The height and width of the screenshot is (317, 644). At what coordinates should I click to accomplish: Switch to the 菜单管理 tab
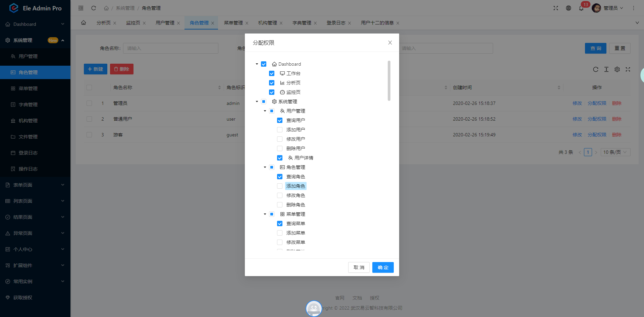[x=234, y=23]
